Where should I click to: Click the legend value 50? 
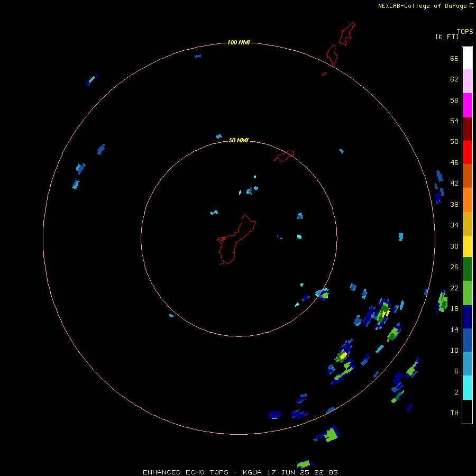point(454,141)
